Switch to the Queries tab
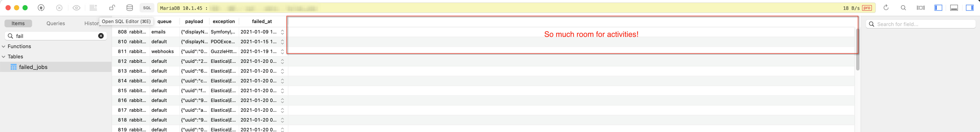Image resolution: width=980 pixels, height=132 pixels. coord(56,23)
